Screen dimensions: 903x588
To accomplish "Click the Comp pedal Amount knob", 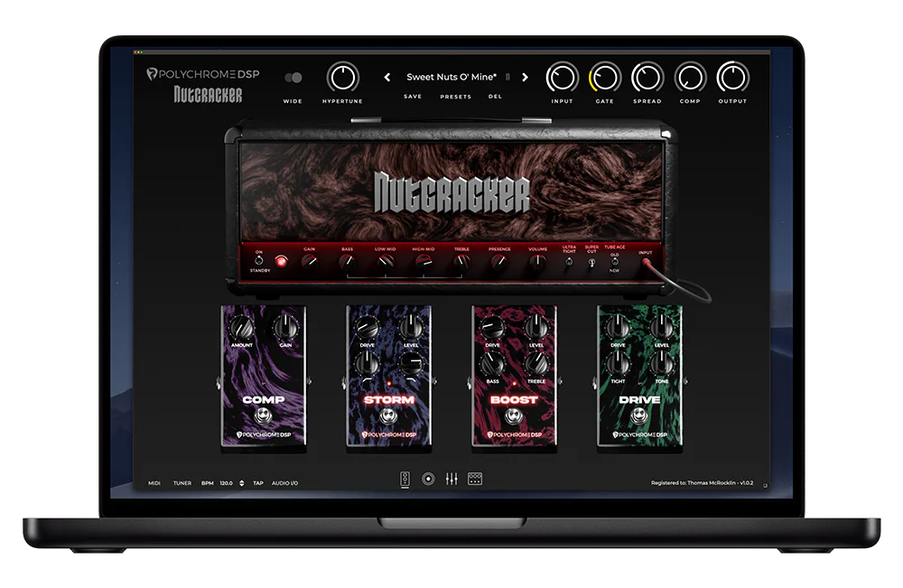I will tap(242, 328).
